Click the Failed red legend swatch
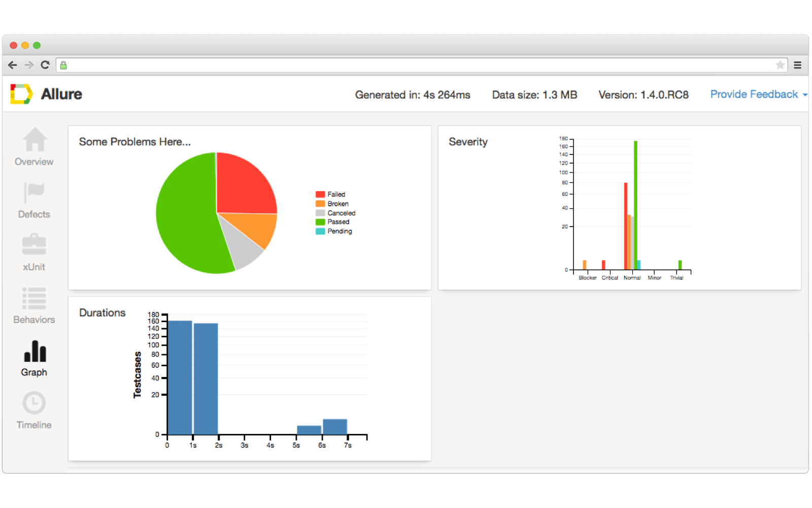The height and width of the screenshot is (508, 812). tap(320, 194)
